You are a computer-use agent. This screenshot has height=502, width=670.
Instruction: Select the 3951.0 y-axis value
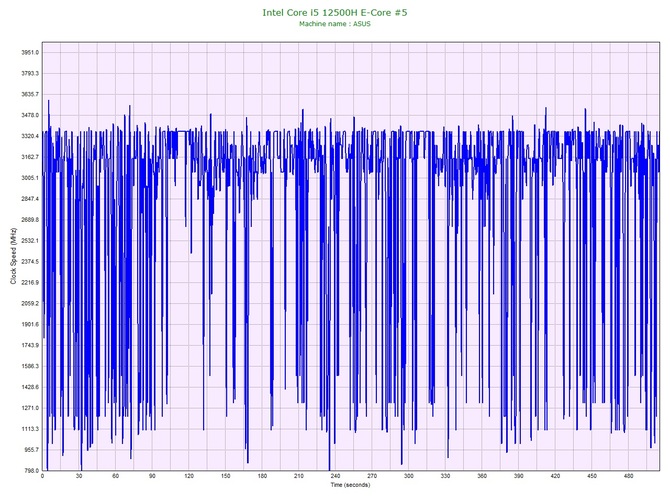coord(30,53)
